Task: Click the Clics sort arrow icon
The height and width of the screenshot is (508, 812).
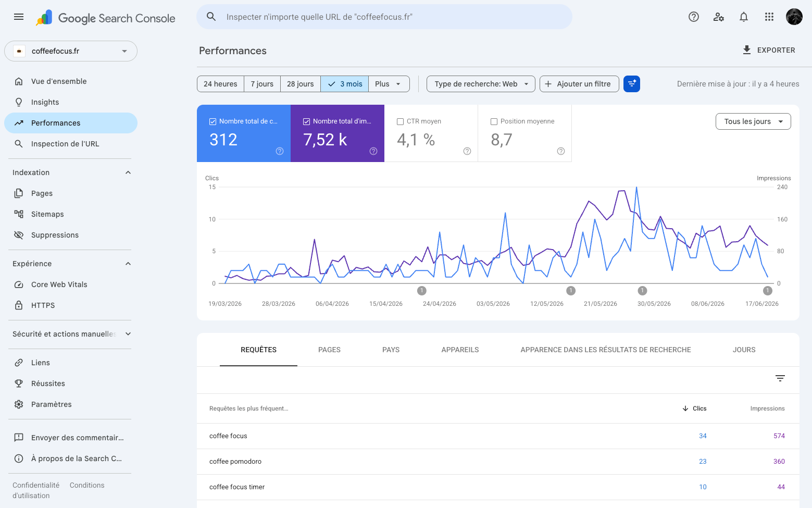Action: click(x=685, y=408)
